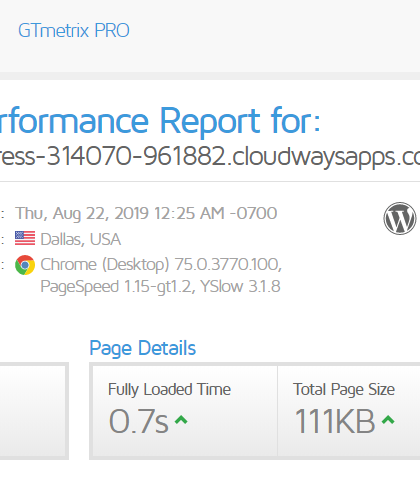Open the GTmetrix PRO link
Image resolution: width=420 pixels, height=486 pixels.
(74, 31)
